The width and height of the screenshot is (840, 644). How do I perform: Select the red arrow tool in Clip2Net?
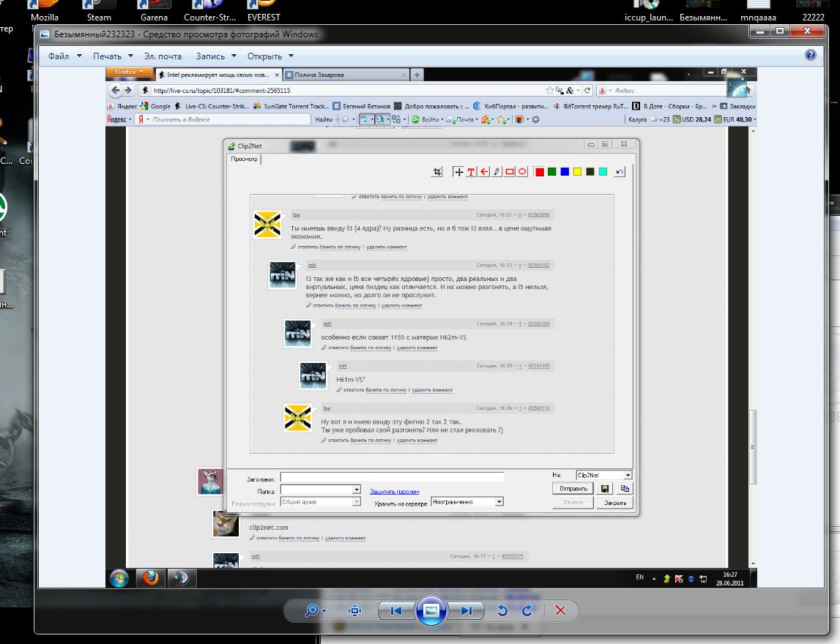click(484, 172)
